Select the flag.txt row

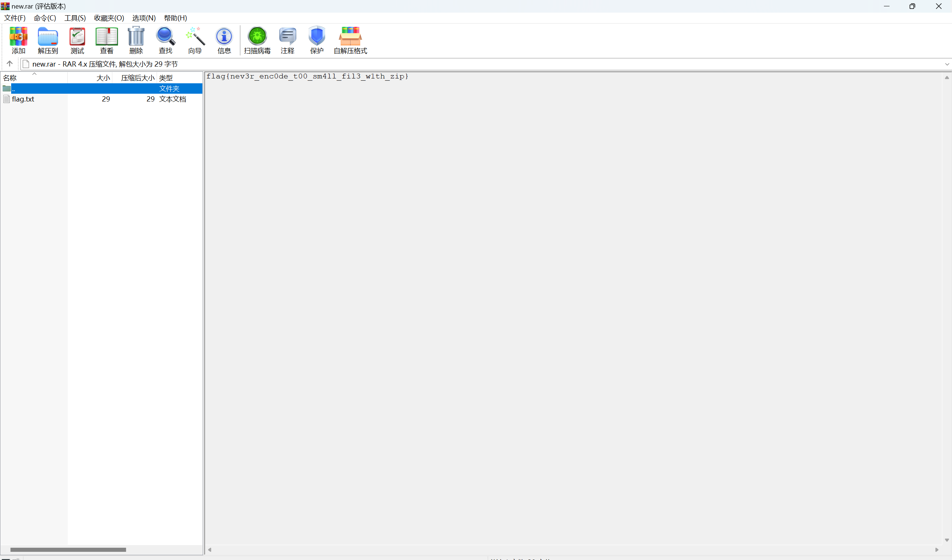102,99
